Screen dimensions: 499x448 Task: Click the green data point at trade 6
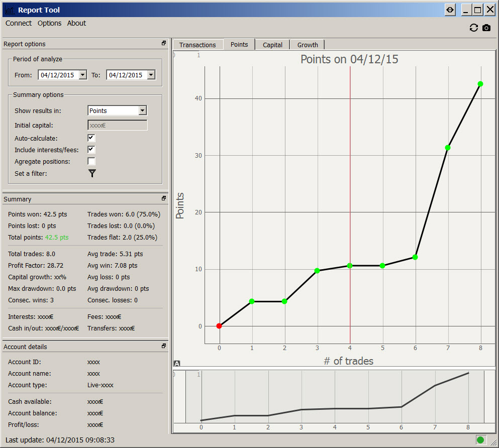coord(415,257)
